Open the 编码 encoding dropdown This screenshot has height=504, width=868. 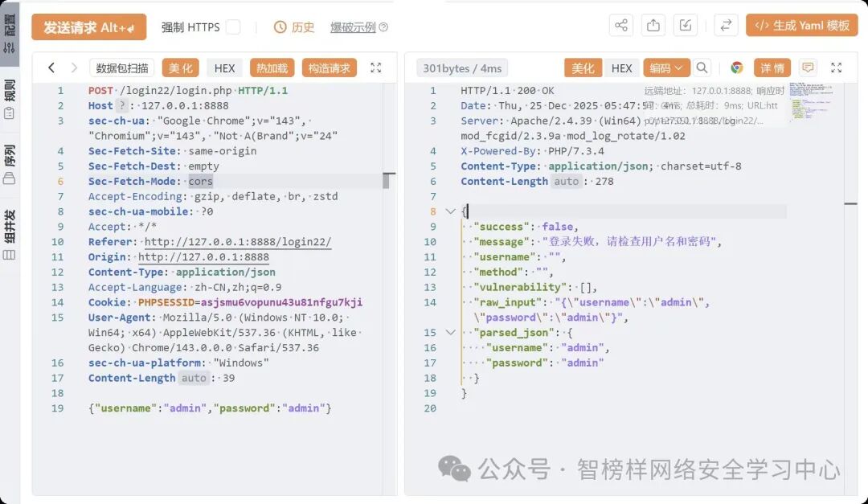[666, 68]
